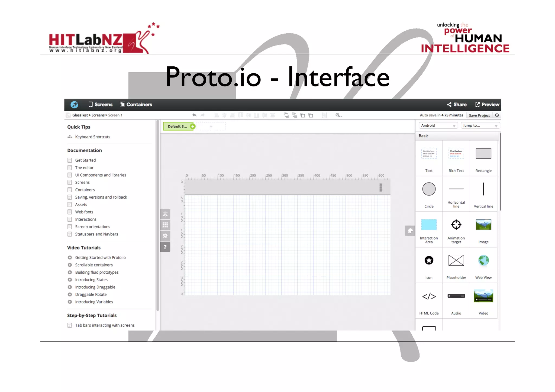Add a new state with green plus

(x=193, y=126)
